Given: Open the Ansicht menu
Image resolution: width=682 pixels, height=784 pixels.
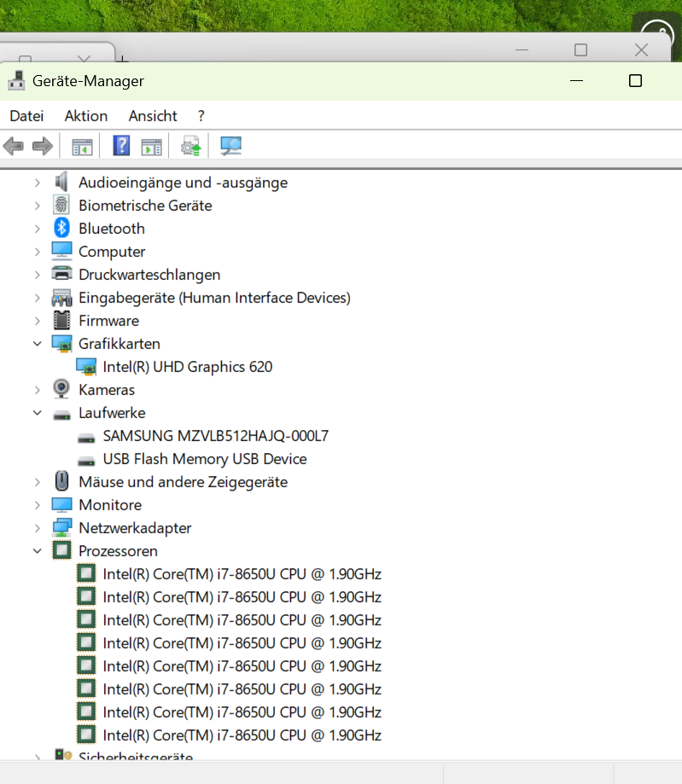Looking at the screenshot, I should 153,116.
